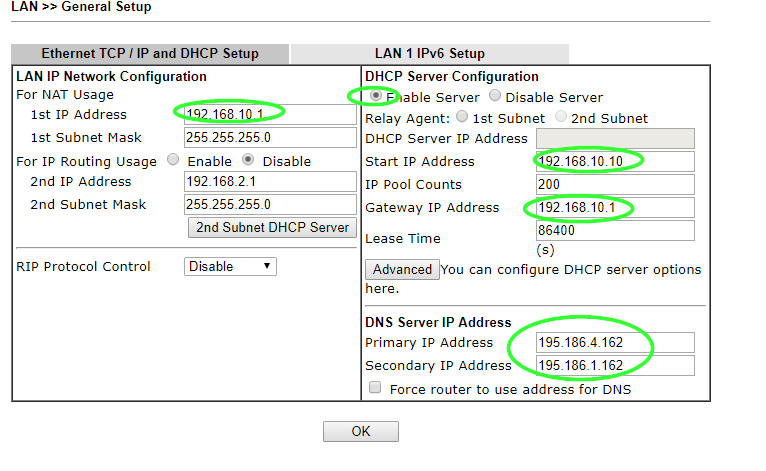The width and height of the screenshot is (766, 471).
Task: Choose 2nd Subnet for Relay Agent
Action: click(561, 117)
